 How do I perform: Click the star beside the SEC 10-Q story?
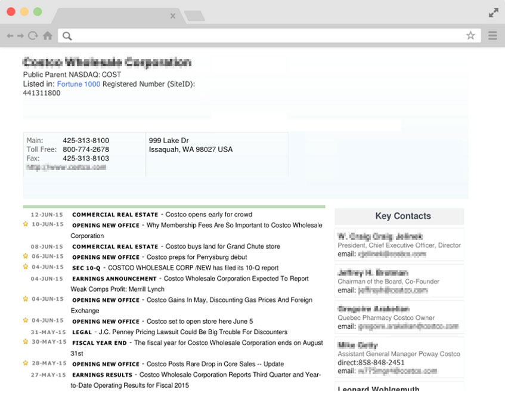pos(26,267)
